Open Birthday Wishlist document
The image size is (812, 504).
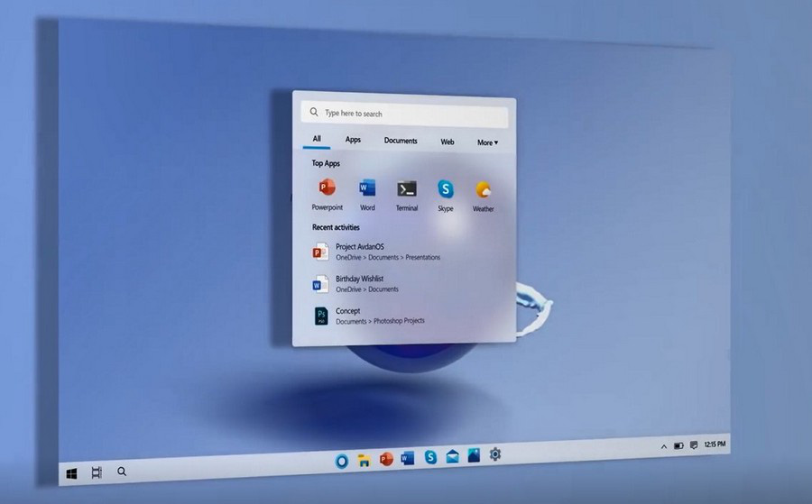pos(355,284)
